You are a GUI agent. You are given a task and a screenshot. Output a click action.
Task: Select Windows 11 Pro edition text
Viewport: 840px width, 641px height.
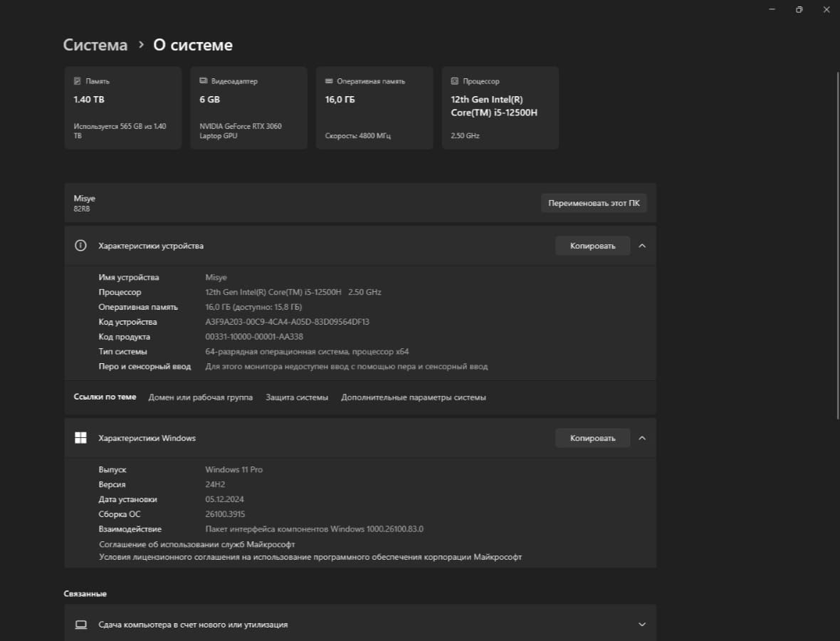pos(233,469)
